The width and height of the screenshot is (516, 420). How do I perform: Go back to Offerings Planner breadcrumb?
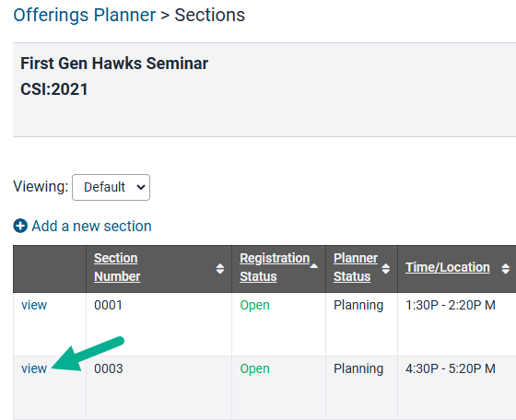pos(84,15)
